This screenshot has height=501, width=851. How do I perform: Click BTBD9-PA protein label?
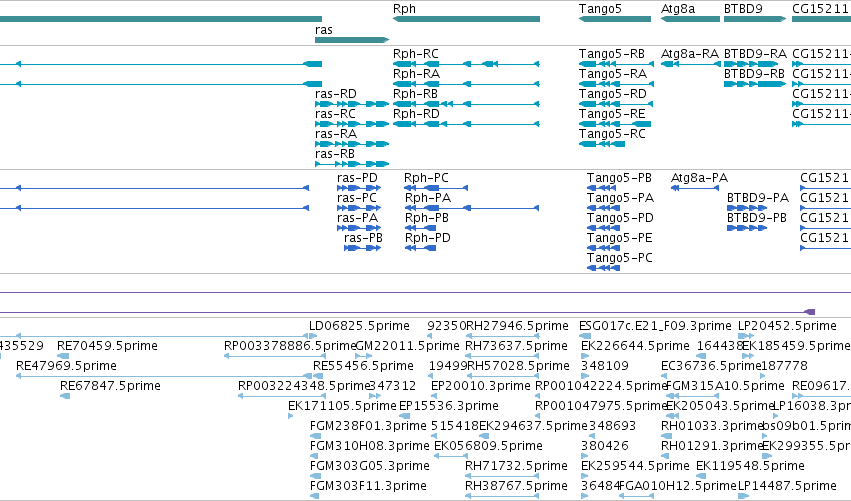(x=758, y=198)
